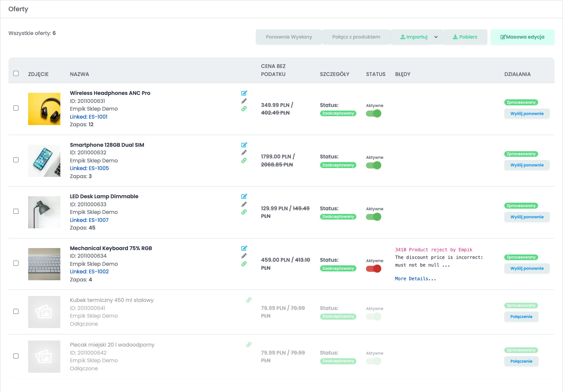Viewport: 563px width, 392px height.
Task: Click Wyślij ponownie for Smartphone 128GB Dual SIM
Action: 527,165
